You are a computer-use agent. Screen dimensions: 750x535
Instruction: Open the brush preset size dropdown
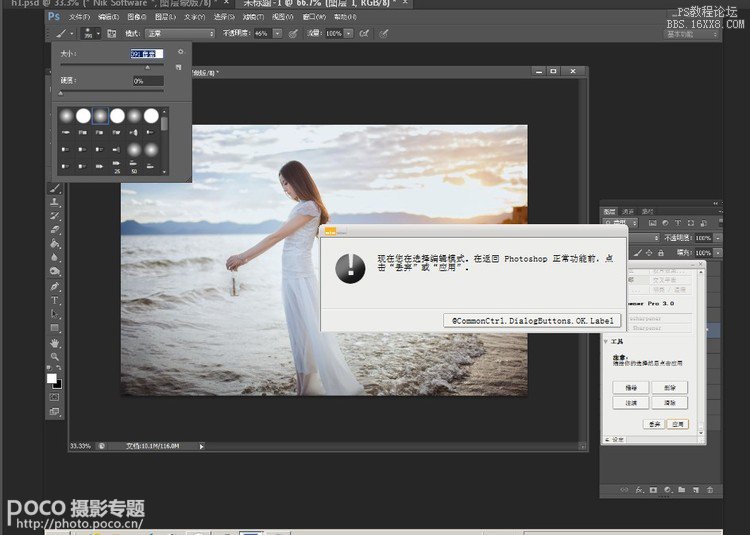click(x=91, y=33)
